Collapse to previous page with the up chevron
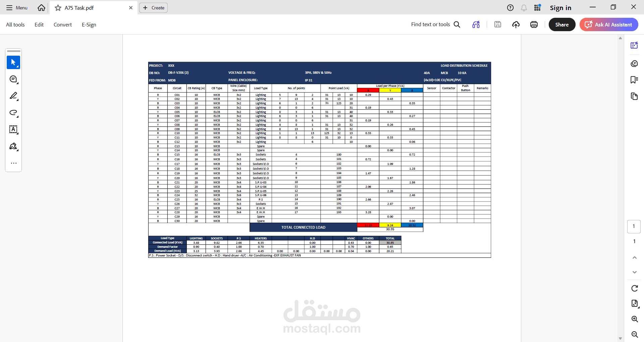Screen dimensions: 644x342 634,257
